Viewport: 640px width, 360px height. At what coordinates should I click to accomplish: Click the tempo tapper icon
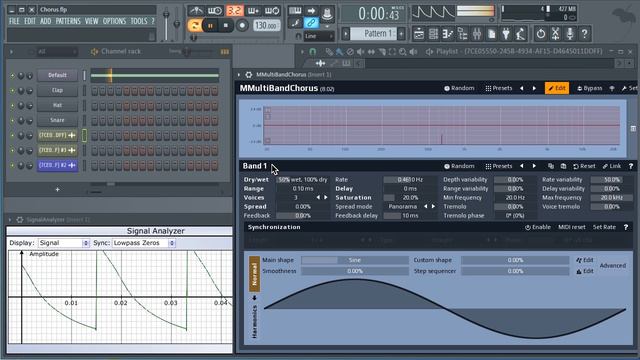[520, 34]
